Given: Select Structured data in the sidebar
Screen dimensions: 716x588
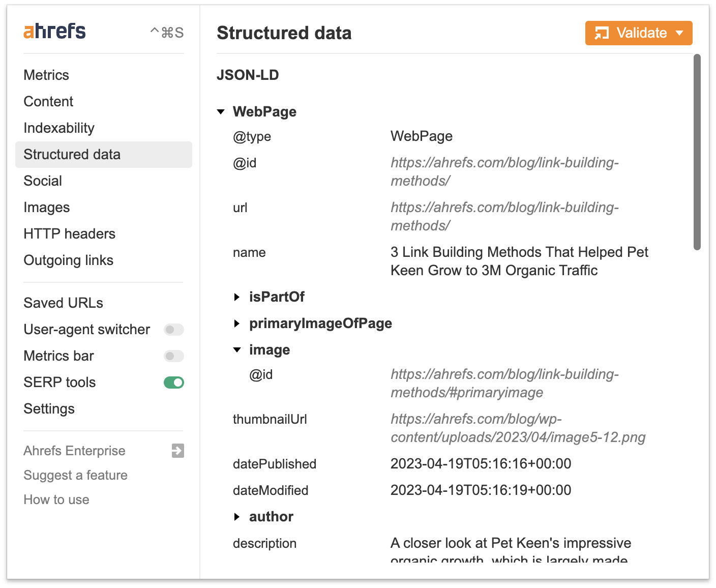Looking at the screenshot, I should (104, 155).
